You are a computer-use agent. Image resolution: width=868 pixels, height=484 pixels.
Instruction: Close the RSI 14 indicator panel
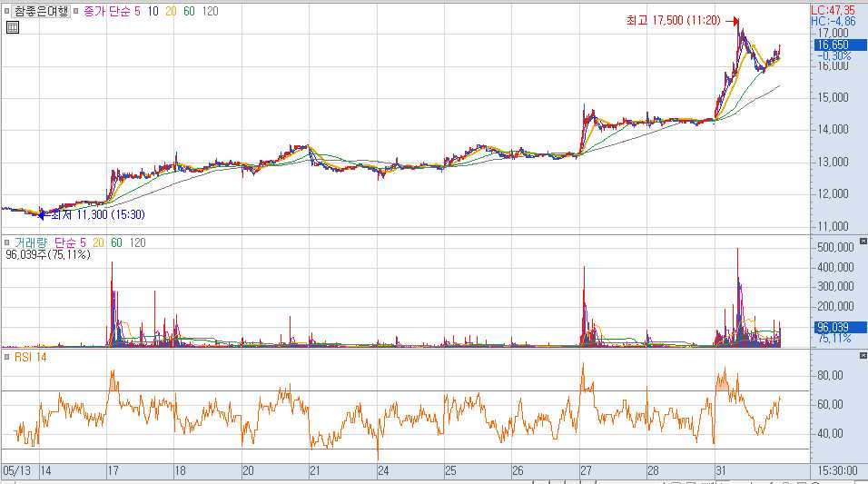[863, 356]
